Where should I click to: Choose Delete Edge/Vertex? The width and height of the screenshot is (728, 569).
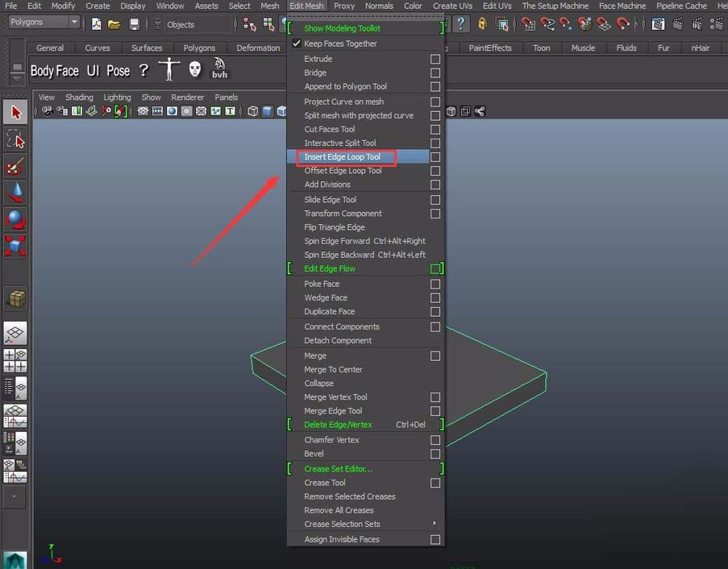click(338, 425)
